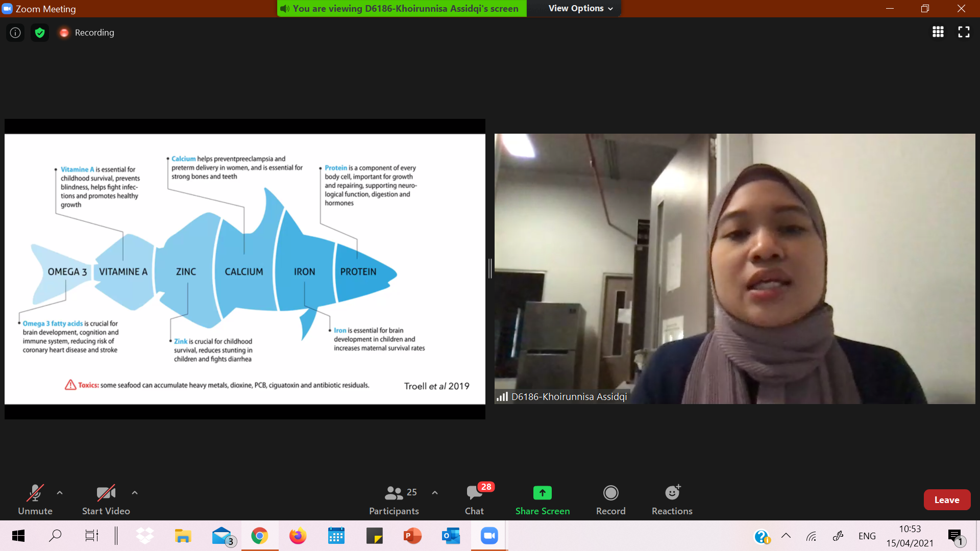Open Task View on the taskbar
980x551 pixels.
[91, 536]
